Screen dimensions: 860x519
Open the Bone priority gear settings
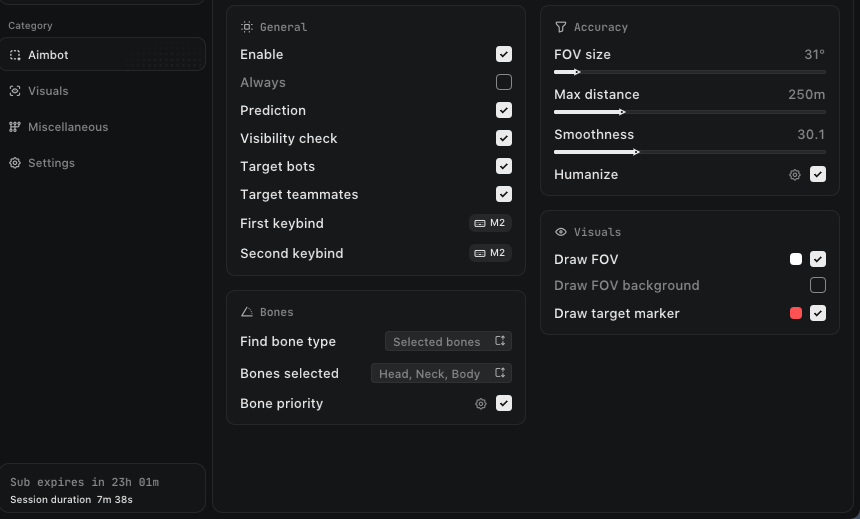click(481, 404)
